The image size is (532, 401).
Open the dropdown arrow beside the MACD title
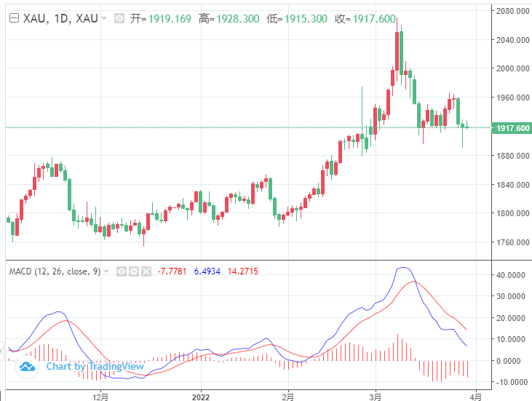point(106,271)
